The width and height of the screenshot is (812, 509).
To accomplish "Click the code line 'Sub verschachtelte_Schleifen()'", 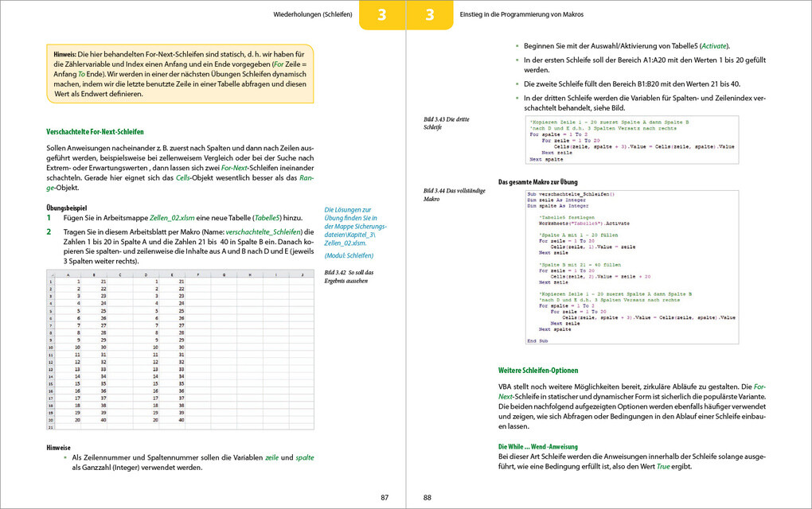I will (571, 194).
